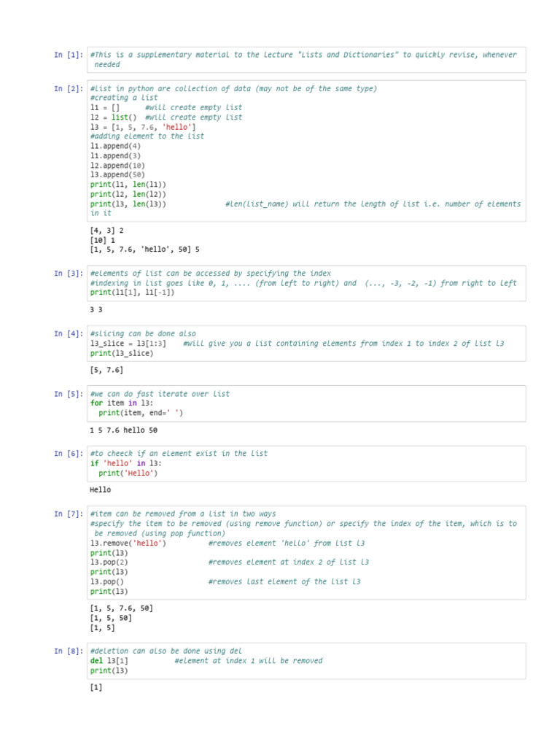
Task: Click the line print(item, end=' ')
Action: 141,413
